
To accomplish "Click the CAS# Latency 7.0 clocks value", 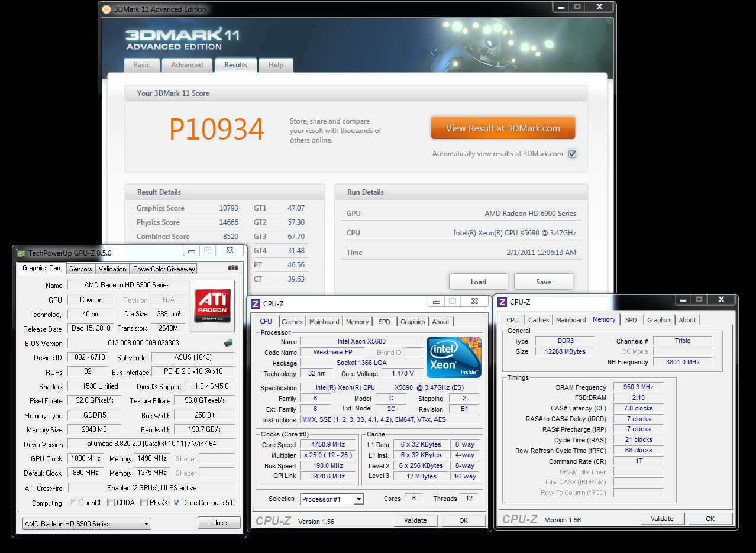I will [639, 408].
